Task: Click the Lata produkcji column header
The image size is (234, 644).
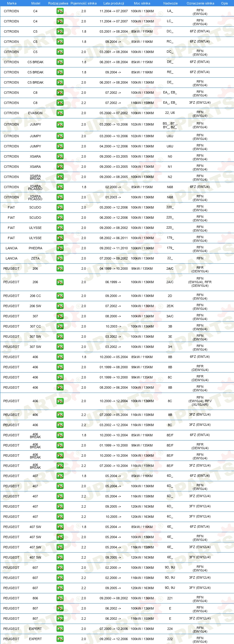Action: point(114,3)
